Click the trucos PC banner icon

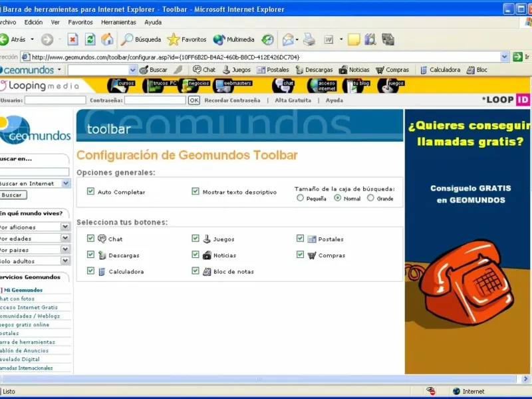[x=160, y=86]
